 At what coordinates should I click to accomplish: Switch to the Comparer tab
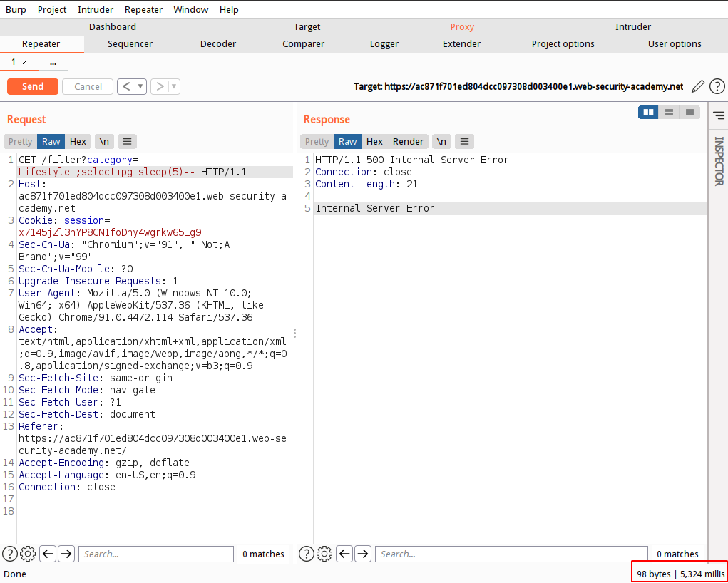pos(303,44)
